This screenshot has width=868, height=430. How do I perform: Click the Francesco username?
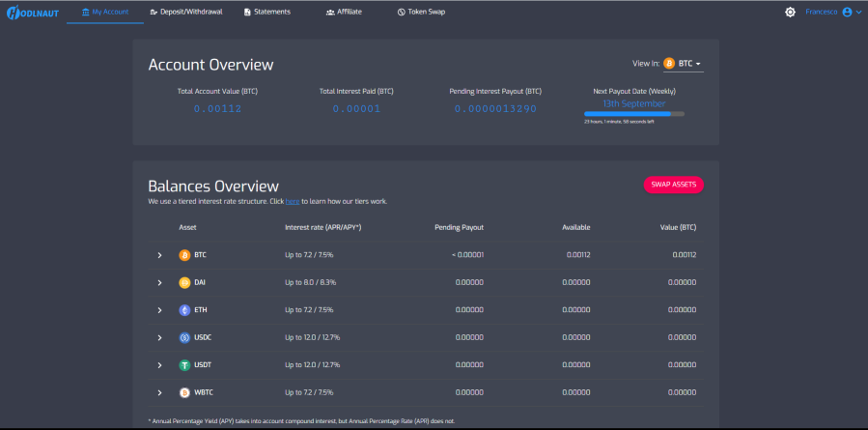click(822, 12)
